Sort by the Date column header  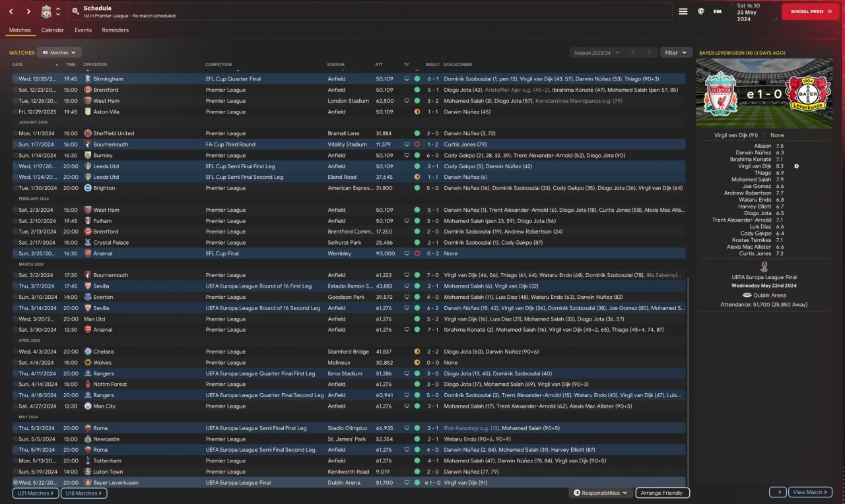(x=17, y=65)
